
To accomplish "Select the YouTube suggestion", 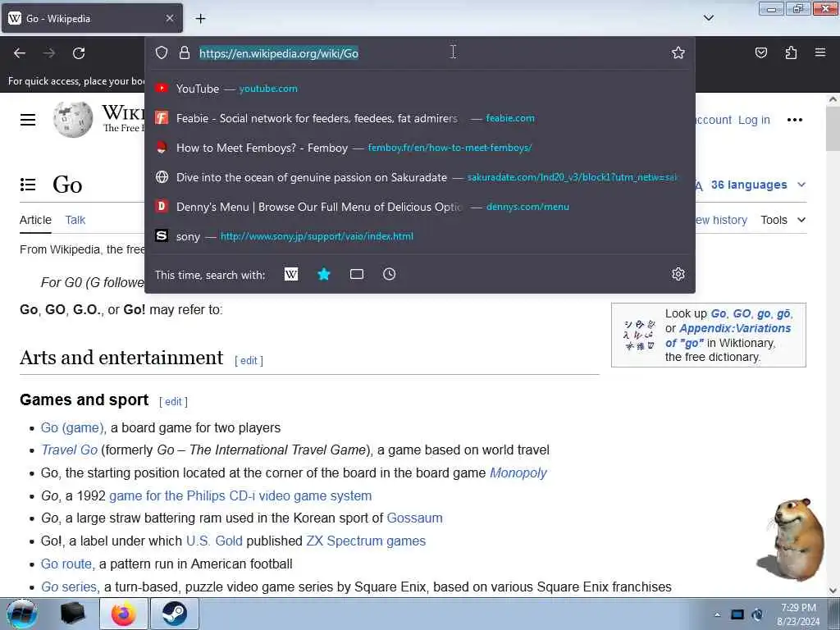I will click(x=420, y=89).
